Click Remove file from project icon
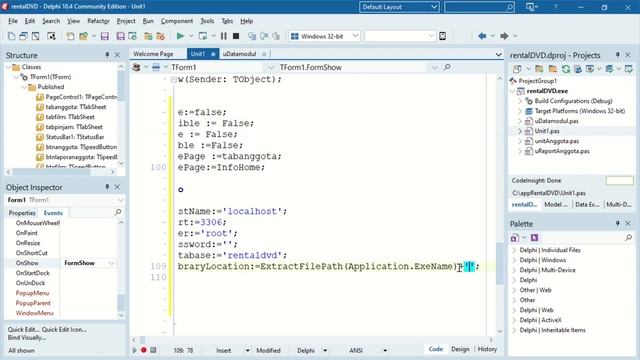The image size is (640, 360). click(160, 36)
